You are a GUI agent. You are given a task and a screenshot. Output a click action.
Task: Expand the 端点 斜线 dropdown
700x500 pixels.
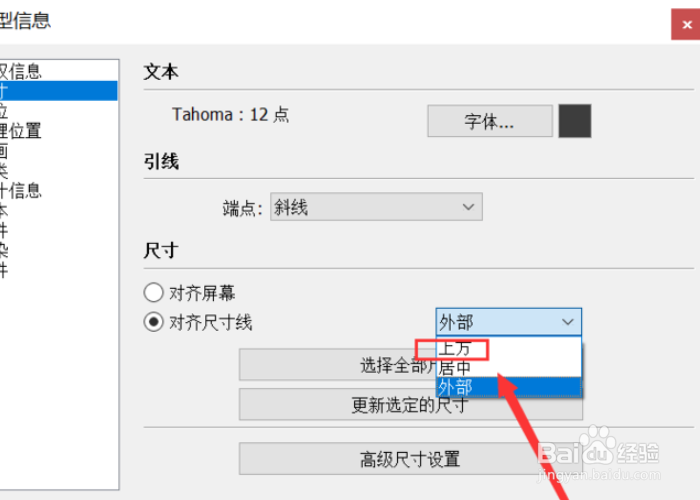[376, 207]
